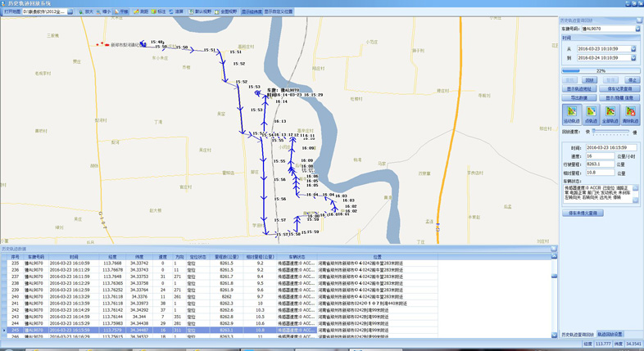
Task: Click the 全图视野 full map view icon
Action: pyautogui.click(x=226, y=11)
